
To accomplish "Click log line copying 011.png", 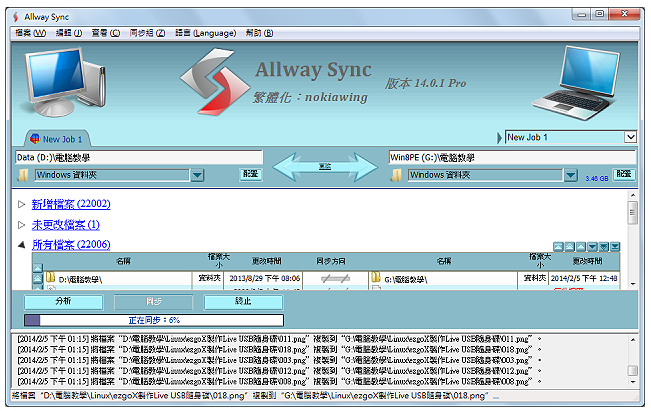I will [x=279, y=339].
